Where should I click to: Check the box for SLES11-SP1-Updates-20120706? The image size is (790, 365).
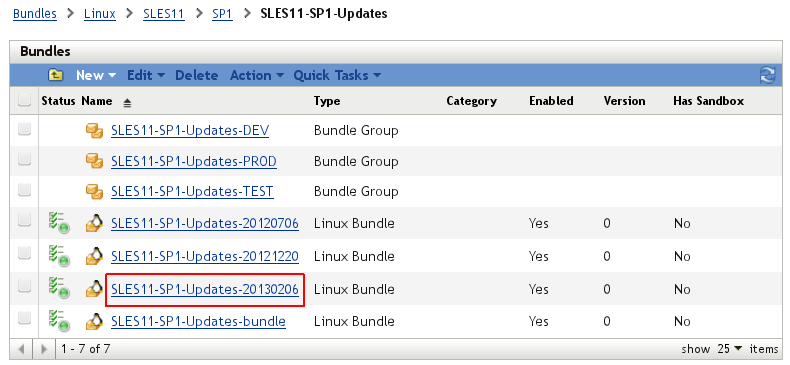click(x=24, y=220)
